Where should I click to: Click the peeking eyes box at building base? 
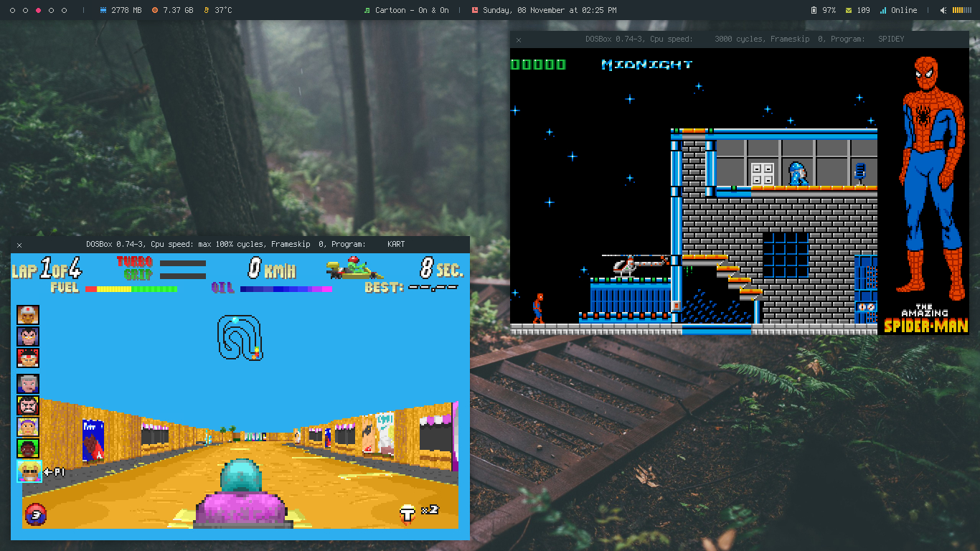866,307
